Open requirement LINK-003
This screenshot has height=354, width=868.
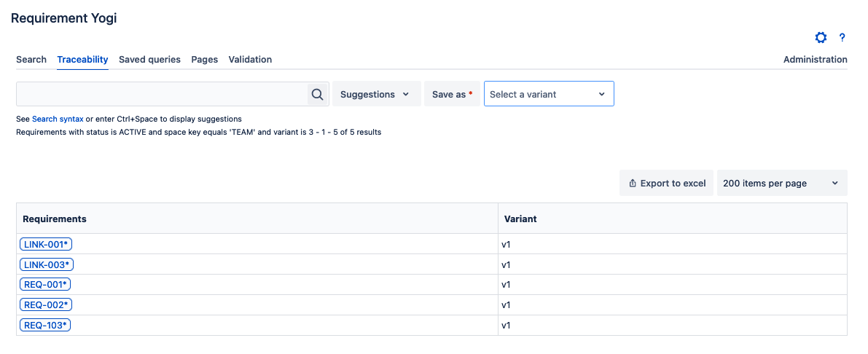click(x=47, y=264)
